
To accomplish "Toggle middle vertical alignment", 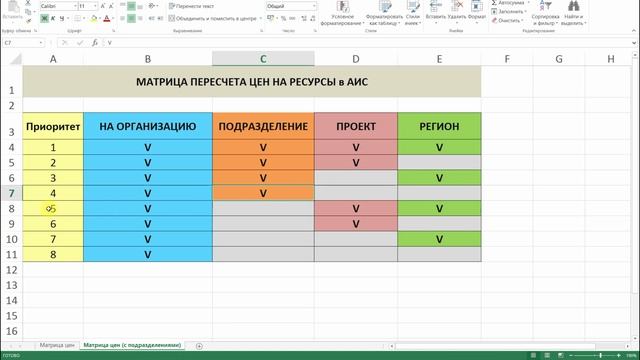I will [x=131, y=6].
